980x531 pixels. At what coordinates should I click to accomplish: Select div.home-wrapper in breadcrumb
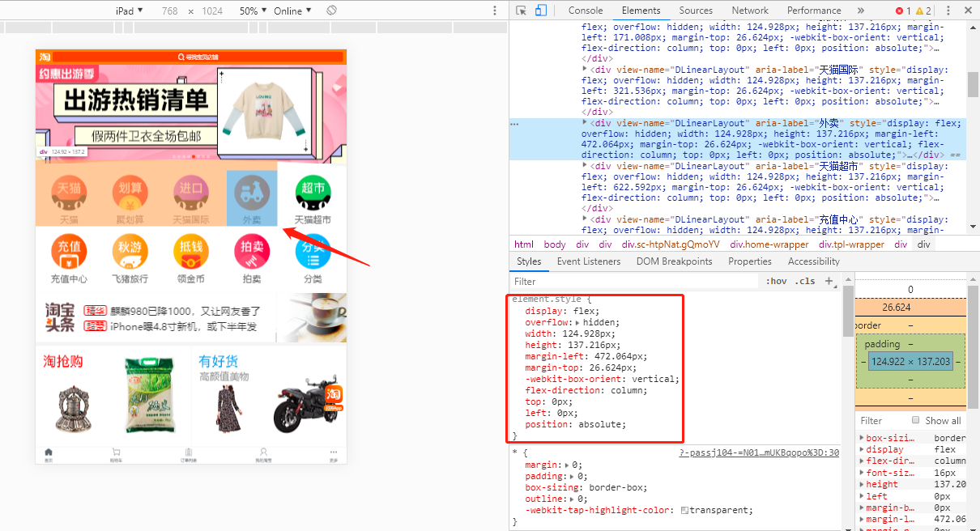(x=769, y=244)
